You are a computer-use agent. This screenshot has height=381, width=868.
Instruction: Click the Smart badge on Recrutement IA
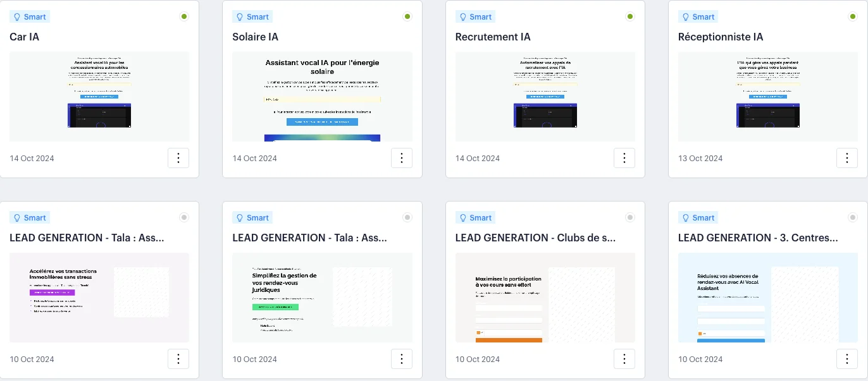475,17
